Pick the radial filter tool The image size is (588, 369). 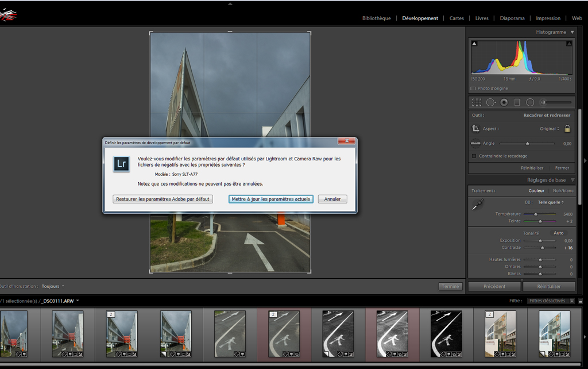[530, 102]
